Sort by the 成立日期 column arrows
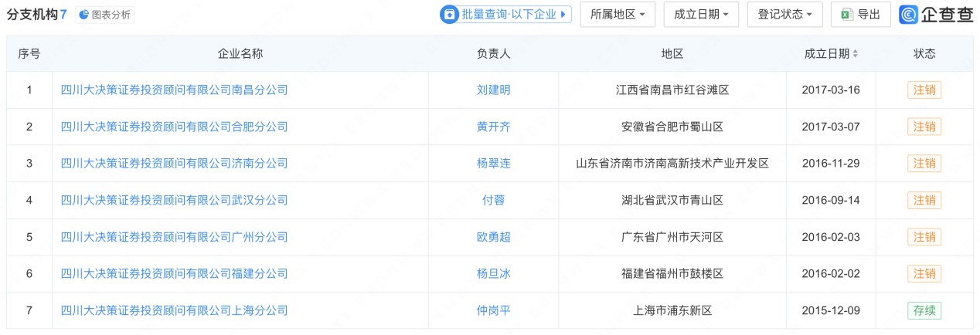 click(856, 54)
